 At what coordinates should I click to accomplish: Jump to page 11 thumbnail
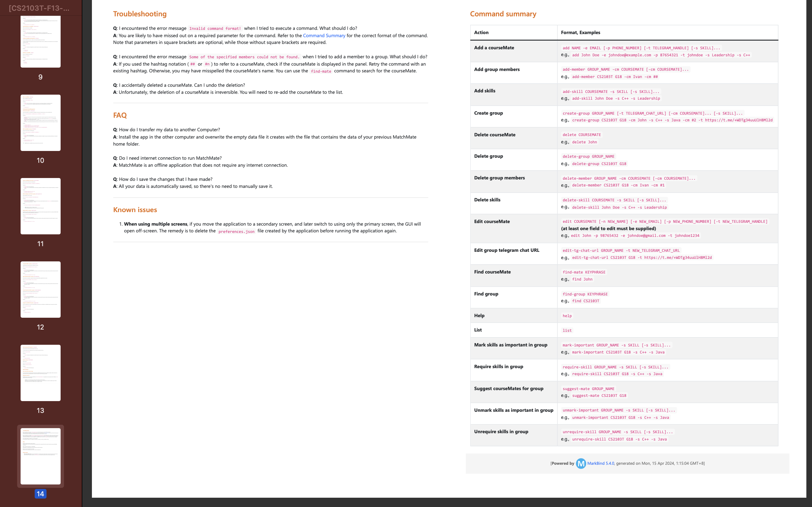pyautogui.click(x=40, y=206)
